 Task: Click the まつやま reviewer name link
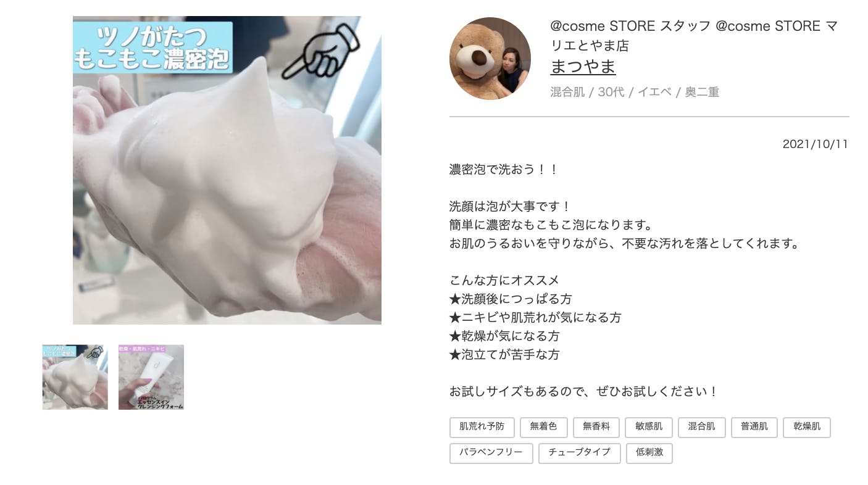coord(583,67)
